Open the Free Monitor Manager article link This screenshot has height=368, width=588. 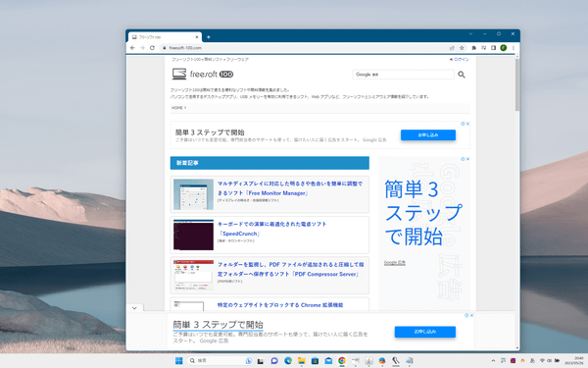pyautogui.click(x=289, y=188)
